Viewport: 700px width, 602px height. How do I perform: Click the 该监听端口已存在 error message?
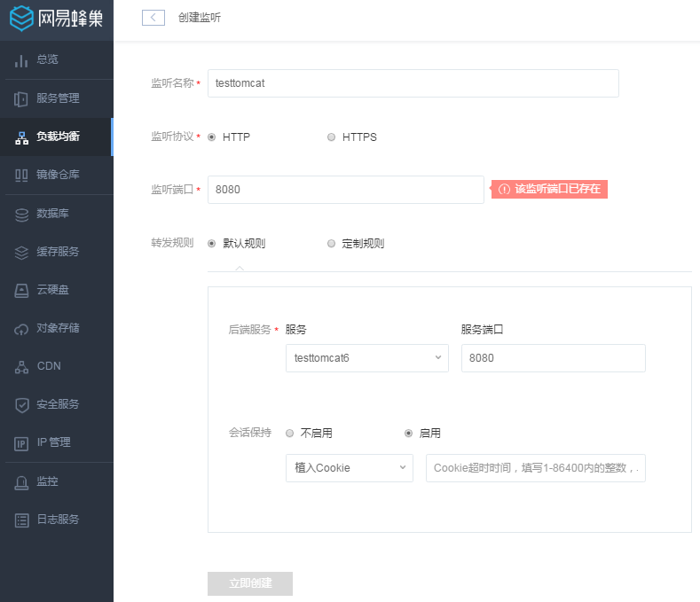(549, 189)
